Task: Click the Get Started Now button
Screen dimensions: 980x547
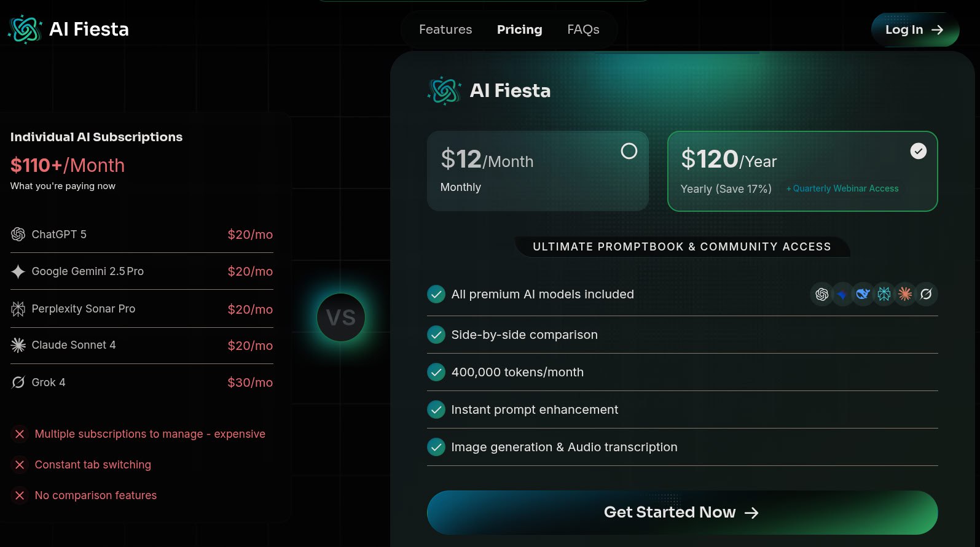Action: [682, 512]
